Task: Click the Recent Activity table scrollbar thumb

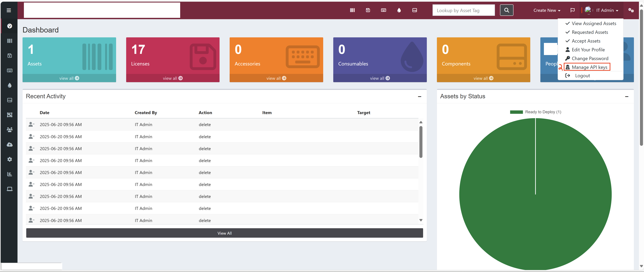Action: click(x=421, y=142)
